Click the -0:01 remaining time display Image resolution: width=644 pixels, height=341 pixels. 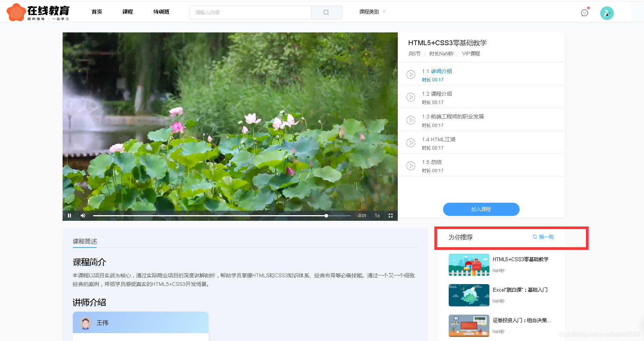(362, 216)
